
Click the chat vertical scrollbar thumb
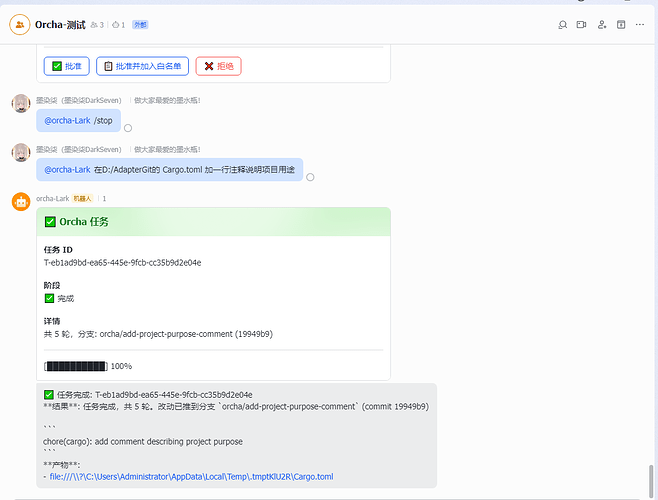[651, 481]
